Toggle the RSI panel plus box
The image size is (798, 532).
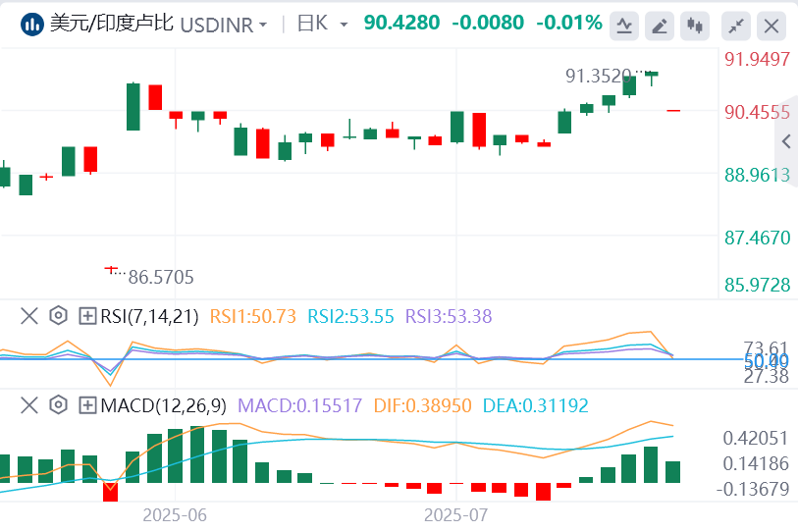coord(87,316)
